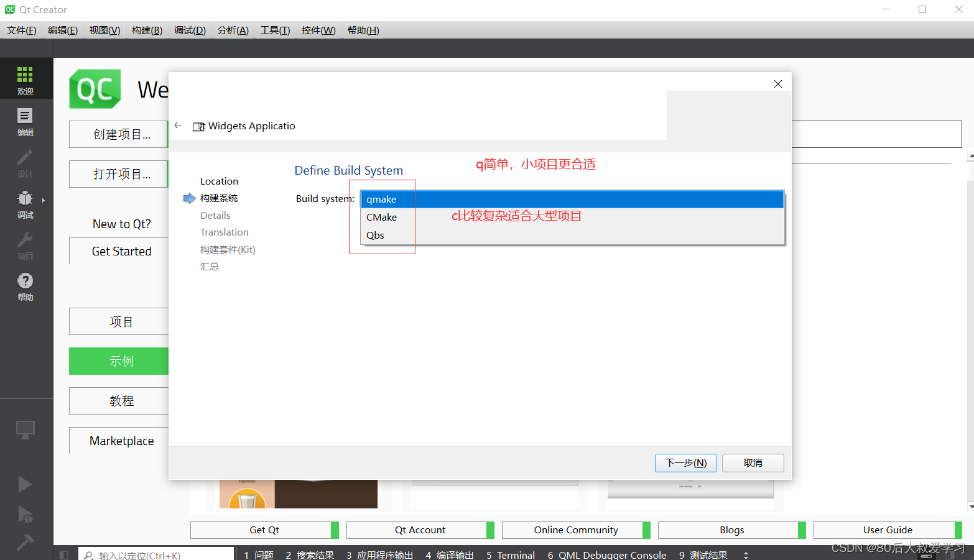Viewport: 974px width, 560px height.
Task: Open the User Guide link
Action: tap(888, 530)
